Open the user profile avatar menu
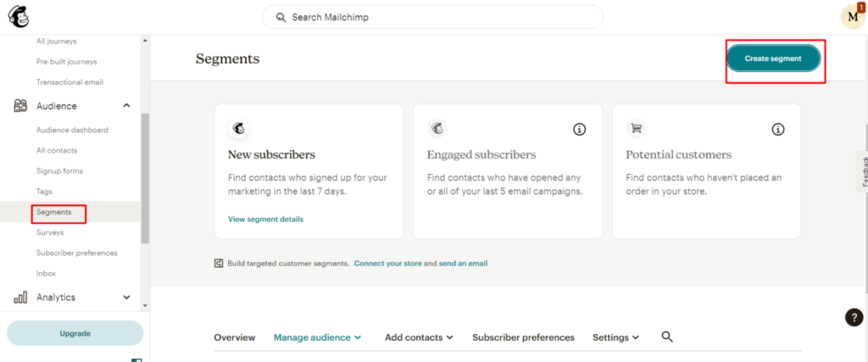 [x=852, y=17]
